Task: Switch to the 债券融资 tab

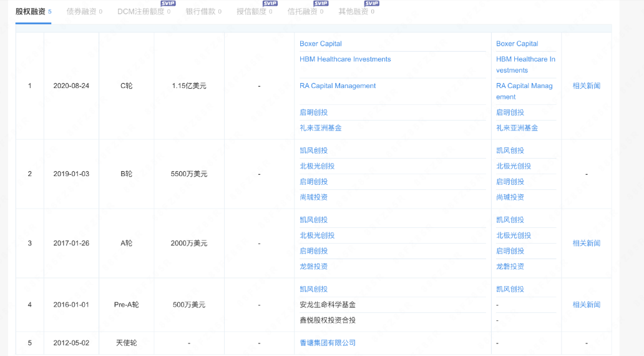Action: point(84,11)
